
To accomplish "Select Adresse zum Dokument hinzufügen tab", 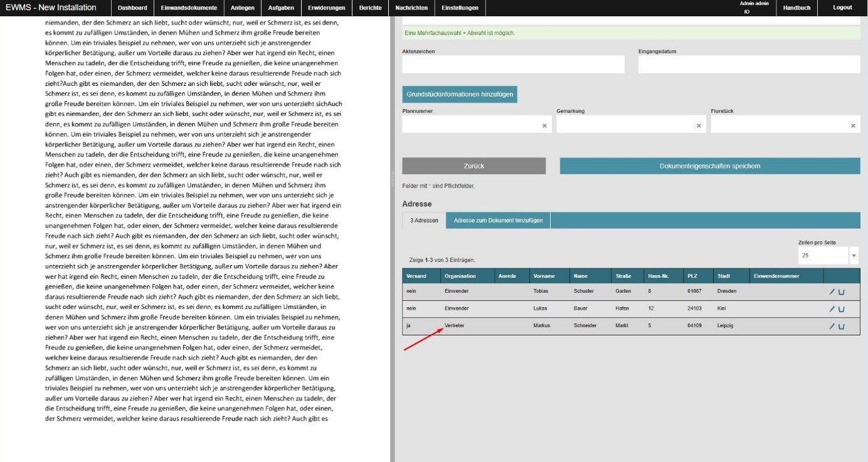I will pos(498,221).
